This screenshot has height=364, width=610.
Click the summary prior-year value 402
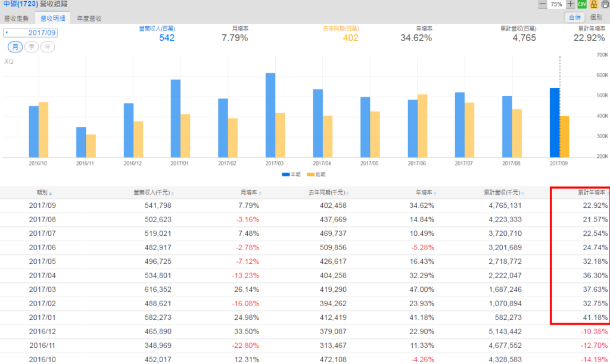[350, 38]
